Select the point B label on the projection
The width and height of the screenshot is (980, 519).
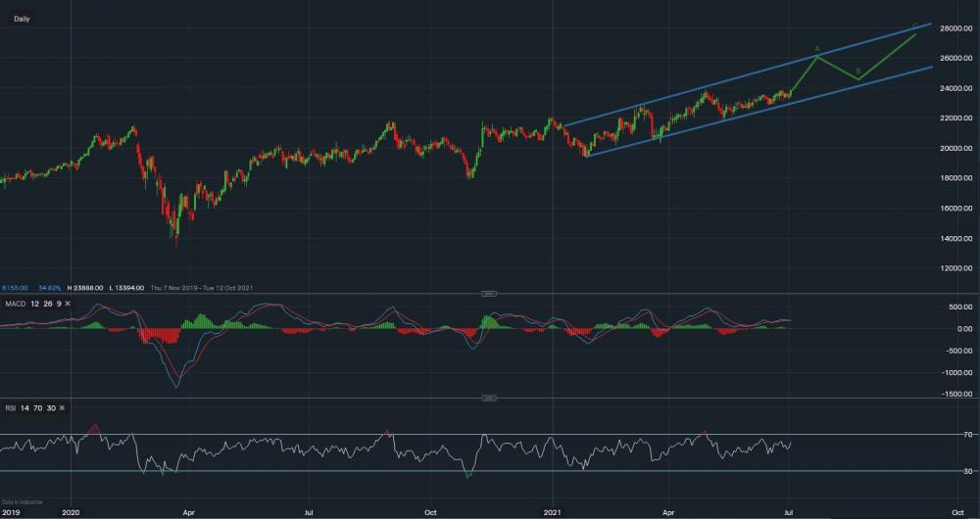click(x=858, y=71)
